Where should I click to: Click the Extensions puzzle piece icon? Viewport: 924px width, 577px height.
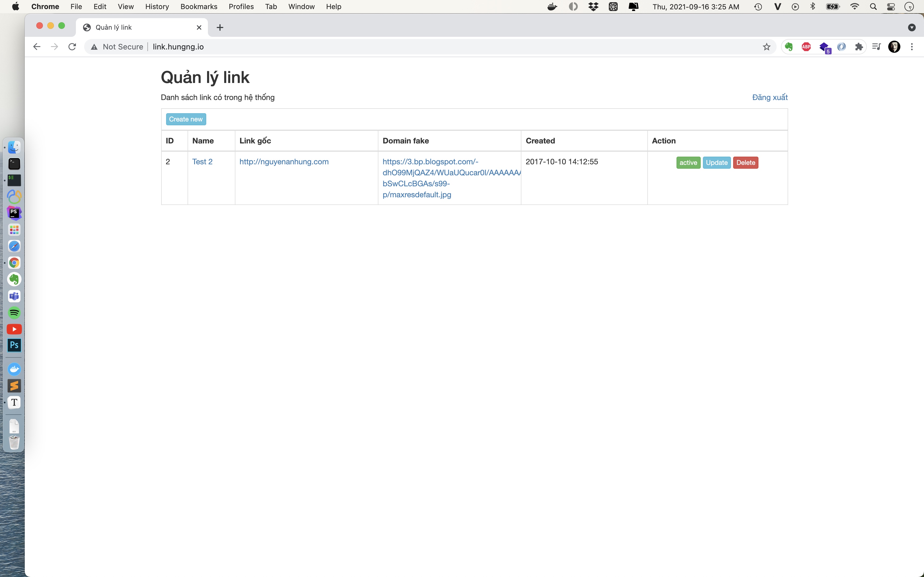point(859,47)
